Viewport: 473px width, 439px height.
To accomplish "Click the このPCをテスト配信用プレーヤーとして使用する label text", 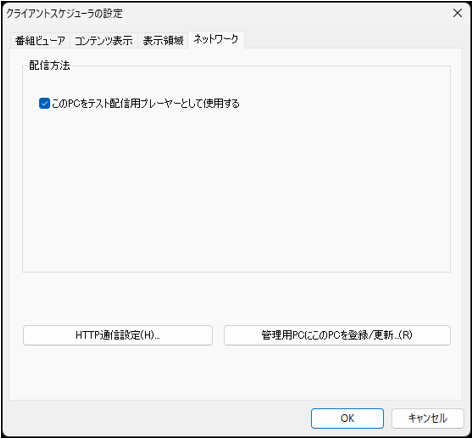I will tap(146, 103).
